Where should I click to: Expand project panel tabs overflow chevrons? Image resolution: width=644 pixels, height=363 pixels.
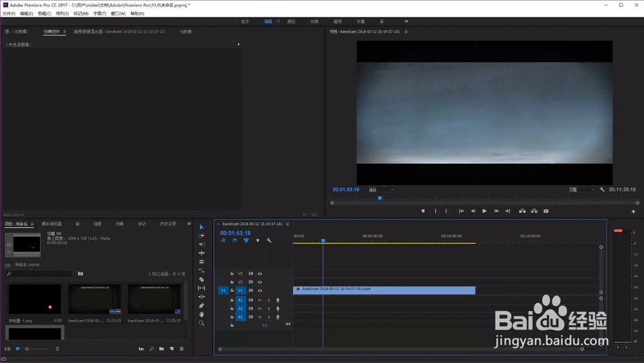[189, 224]
